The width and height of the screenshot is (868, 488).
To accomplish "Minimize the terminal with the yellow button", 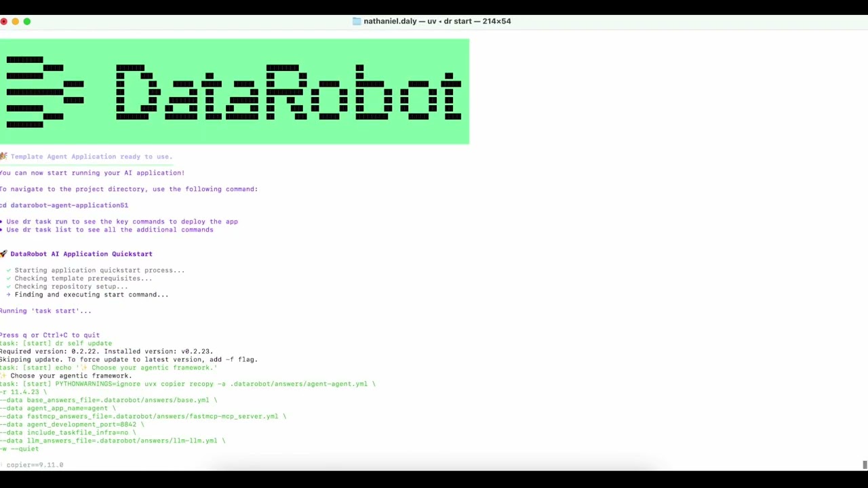I will coord(15,22).
